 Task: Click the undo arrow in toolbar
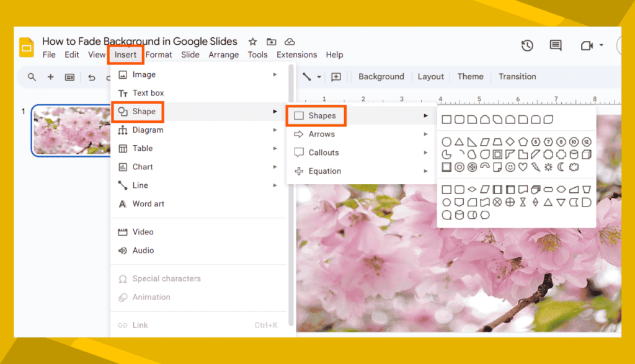(x=92, y=77)
